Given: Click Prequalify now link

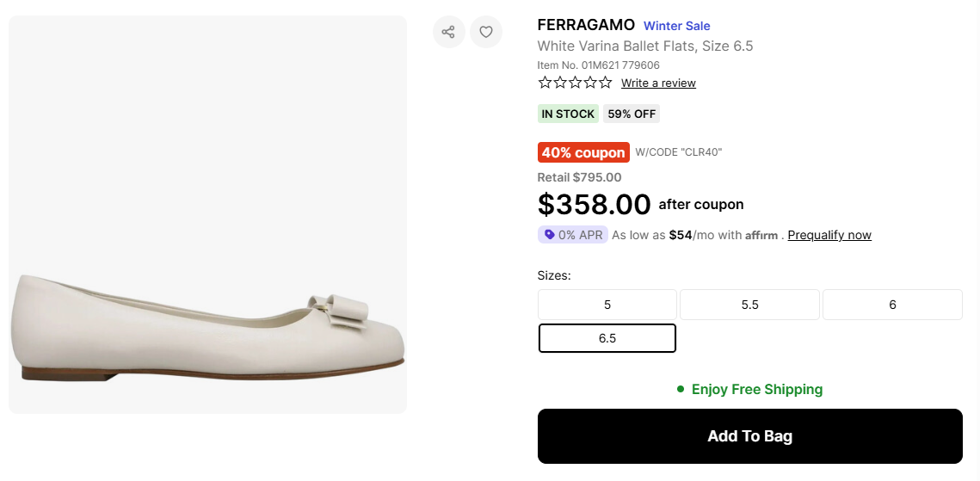Looking at the screenshot, I should pyautogui.click(x=829, y=235).
